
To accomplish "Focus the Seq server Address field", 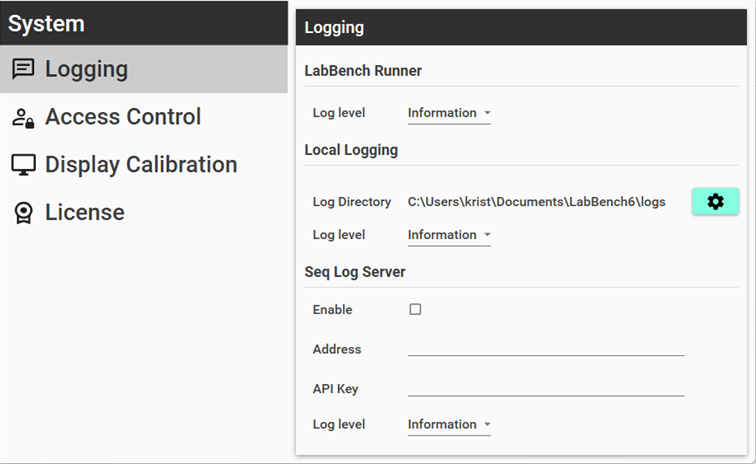I will (x=546, y=348).
